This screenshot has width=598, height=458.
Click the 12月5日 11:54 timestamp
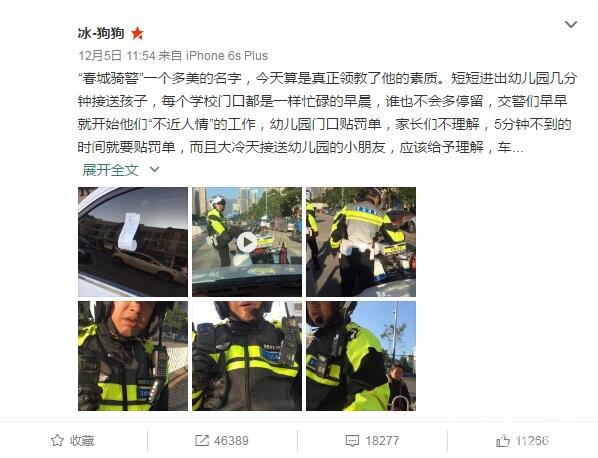tap(117, 56)
